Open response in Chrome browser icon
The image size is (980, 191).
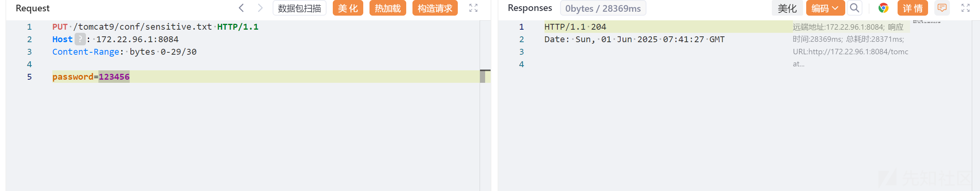click(884, 8)
